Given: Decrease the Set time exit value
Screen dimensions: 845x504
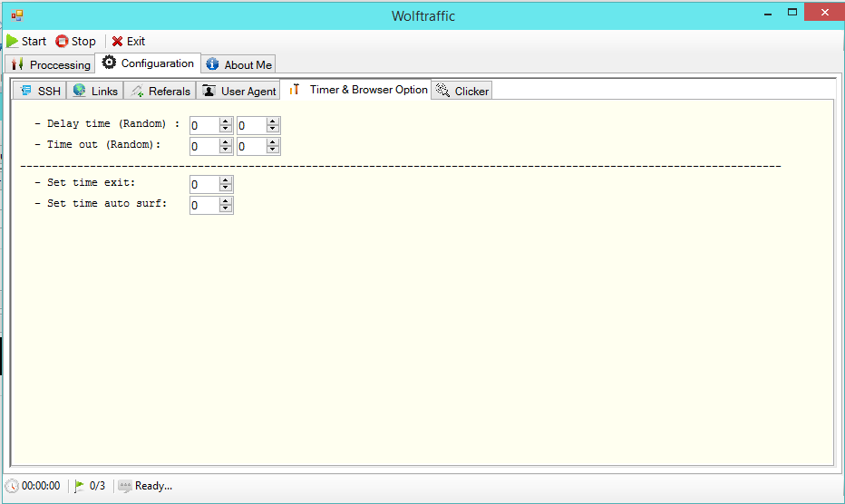Looking at the screenshot, I should [x=226, y=189].
